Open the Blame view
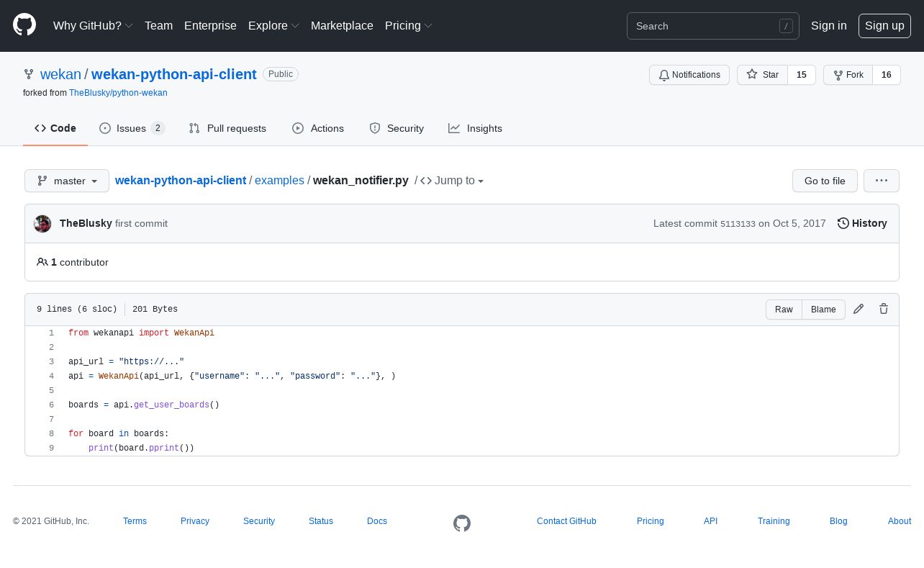Screen dimensions: 924x568 point(823,310)
